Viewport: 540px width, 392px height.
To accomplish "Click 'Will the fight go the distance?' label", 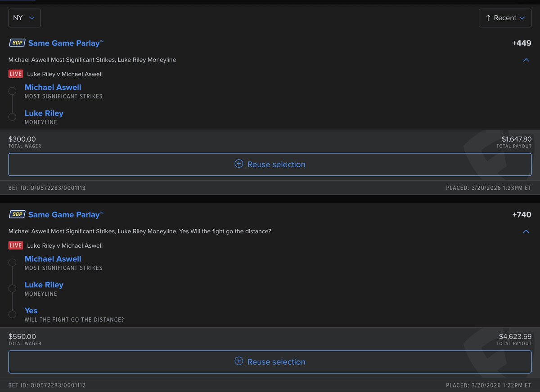I will 74,320.
